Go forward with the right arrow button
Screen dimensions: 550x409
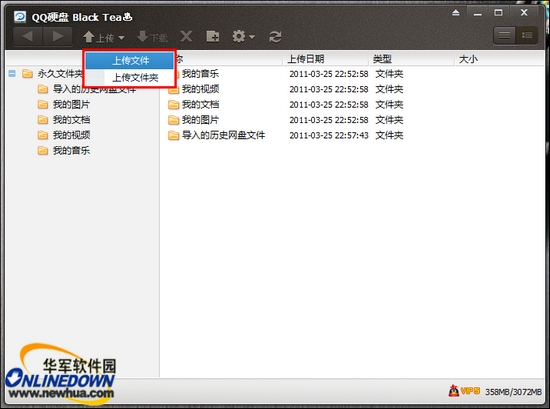pyautogui.click(x=58, y=36)
